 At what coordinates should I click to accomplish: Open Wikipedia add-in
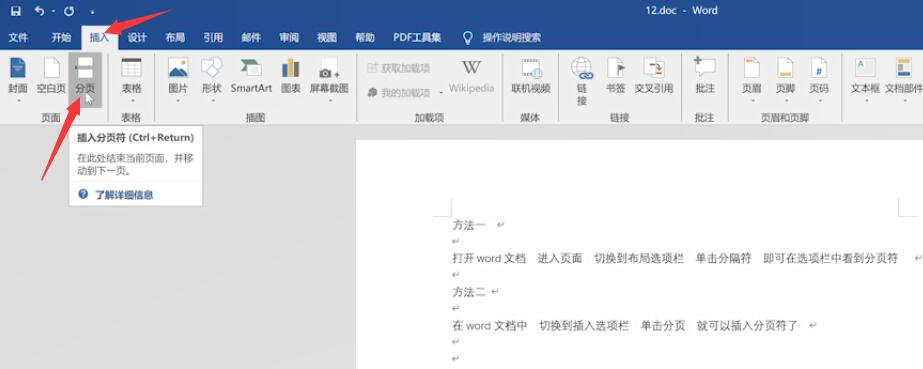point(471,76)
